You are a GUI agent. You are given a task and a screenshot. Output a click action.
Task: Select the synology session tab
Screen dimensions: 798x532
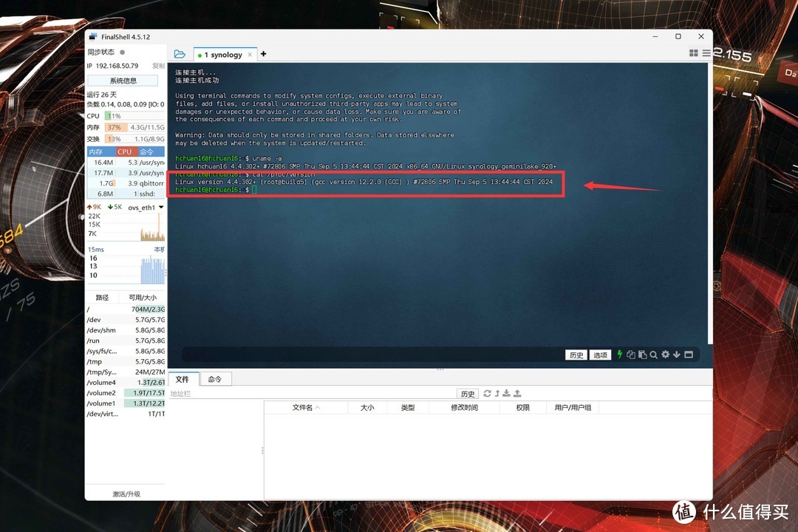223,55
